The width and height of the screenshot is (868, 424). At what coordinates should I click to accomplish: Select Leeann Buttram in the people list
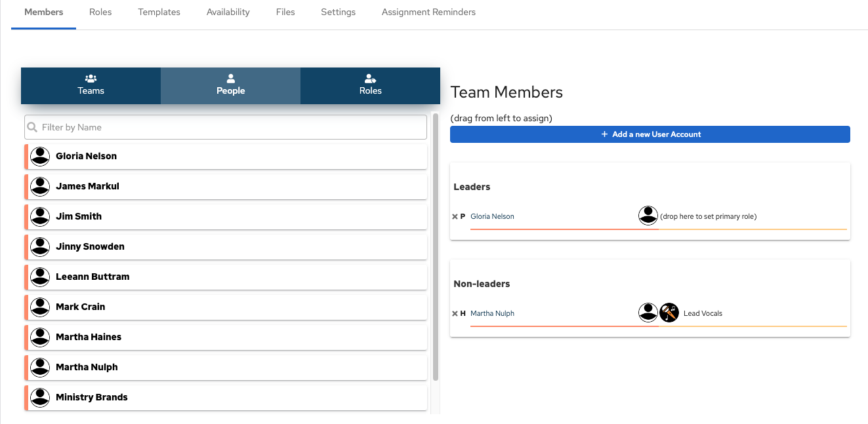click(x=93, y=277)
